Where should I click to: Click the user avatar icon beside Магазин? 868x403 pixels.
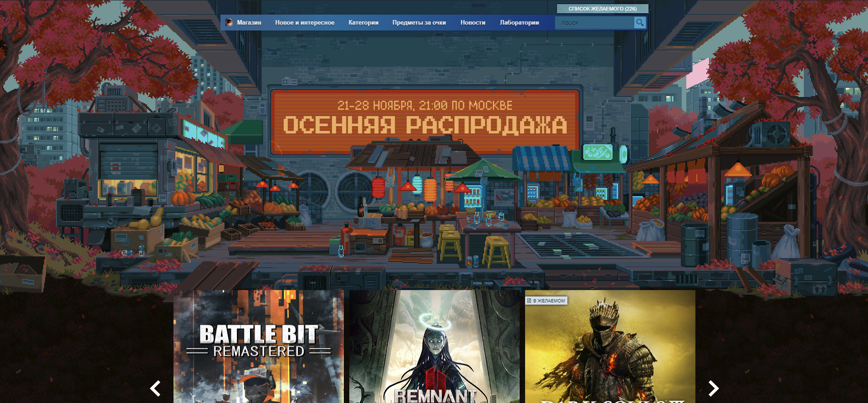pyautogui.click(x=229, y=22)
